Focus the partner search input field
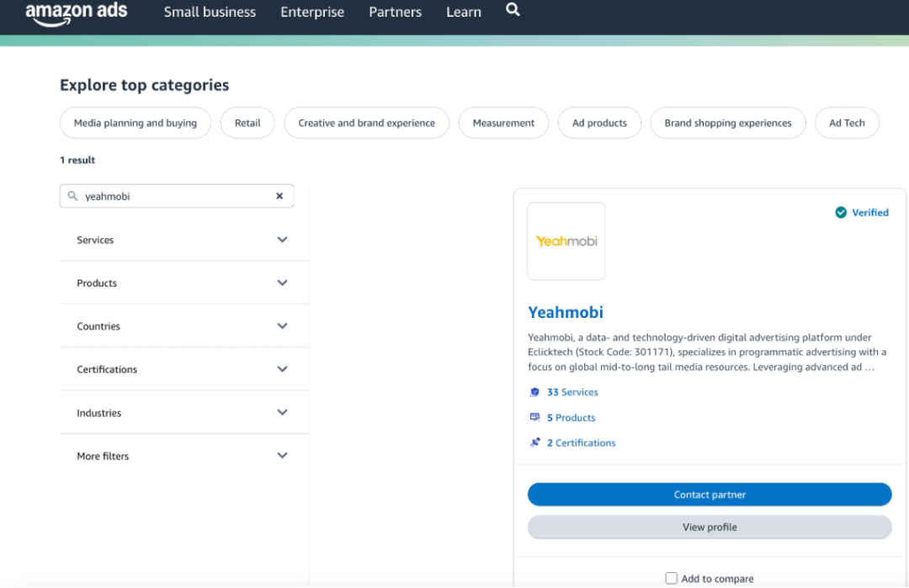This screenshot has width=909, height=588. (177, 196)
